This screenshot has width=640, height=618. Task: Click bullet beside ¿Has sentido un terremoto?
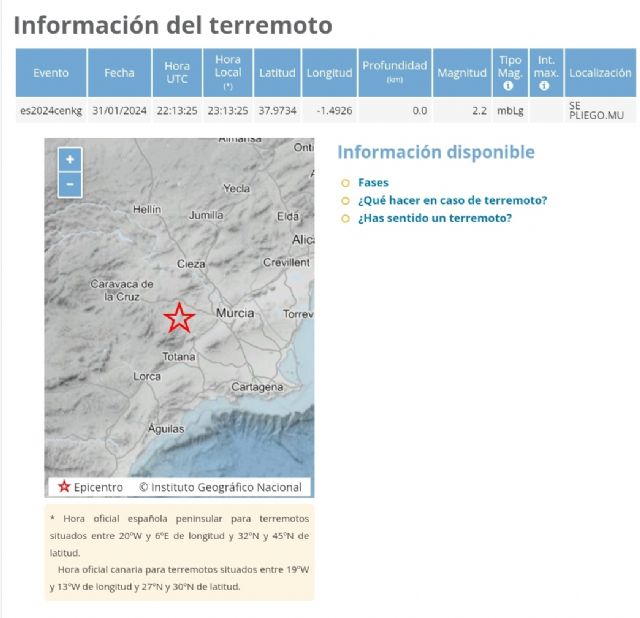(345, 218)
